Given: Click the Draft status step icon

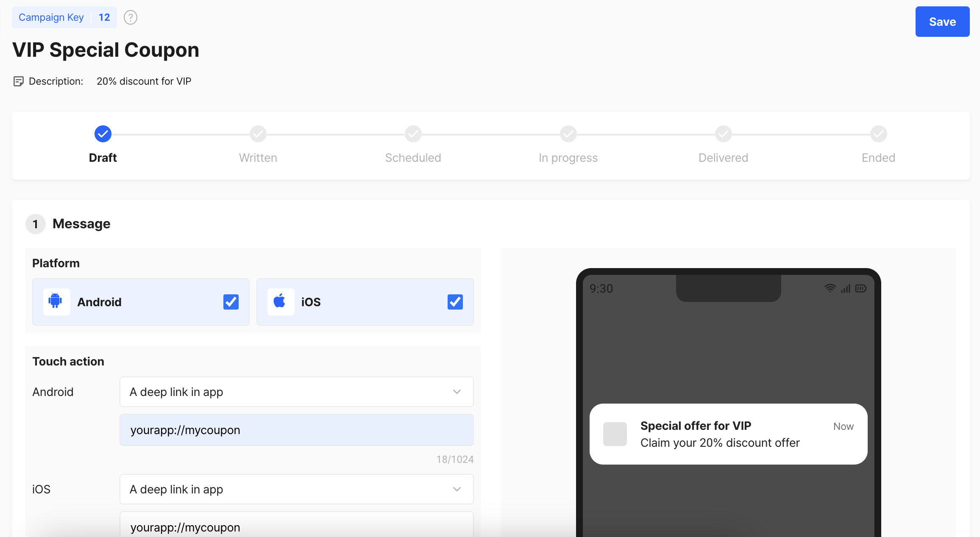Looking at the screenshot, I should click(103, 133).
